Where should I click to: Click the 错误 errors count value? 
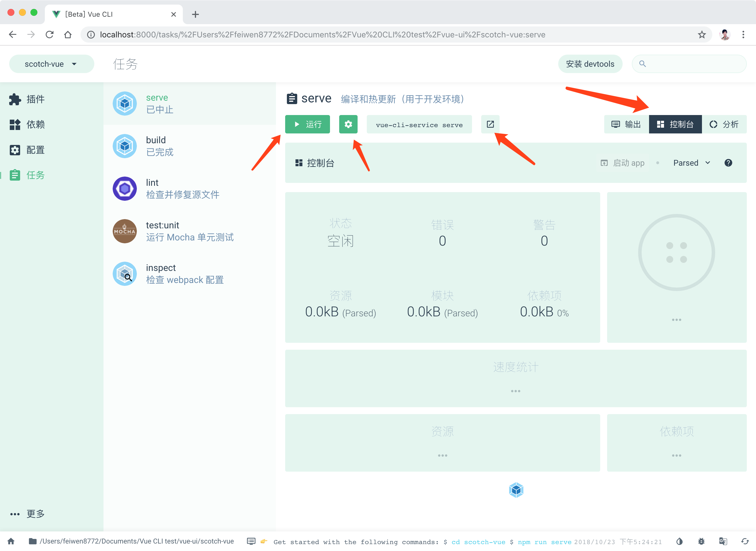click(442, 240)
